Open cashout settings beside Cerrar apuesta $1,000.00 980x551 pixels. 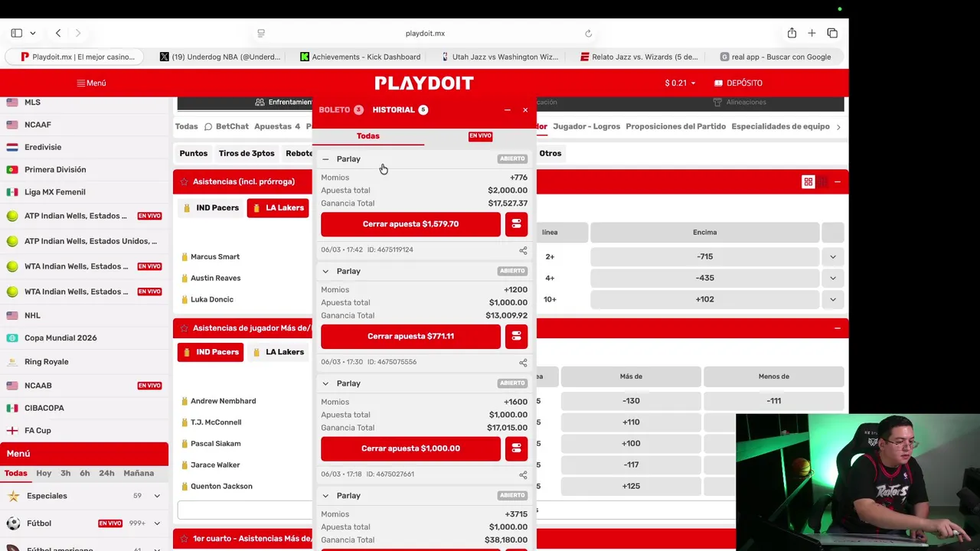(x=516, y=448)
